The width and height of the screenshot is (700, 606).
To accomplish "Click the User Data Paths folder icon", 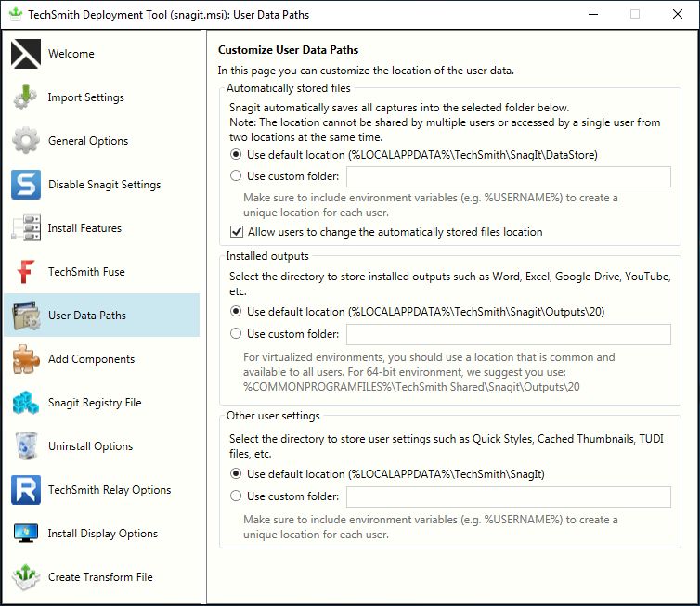I will 26,316.
